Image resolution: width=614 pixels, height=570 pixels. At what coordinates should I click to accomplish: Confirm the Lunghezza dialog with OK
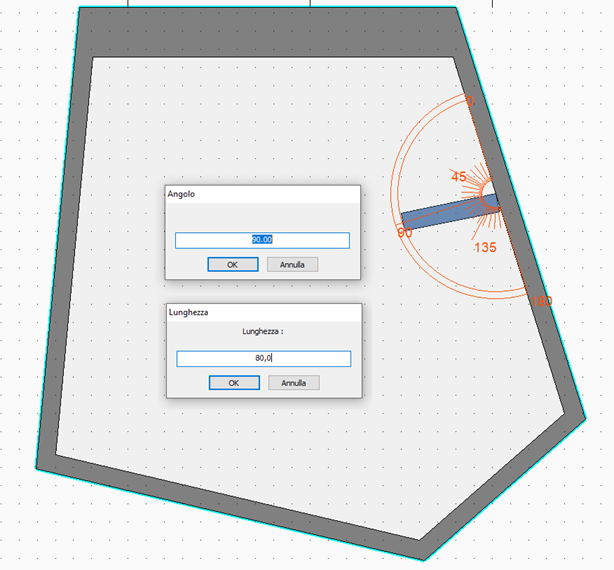(234, 382)
